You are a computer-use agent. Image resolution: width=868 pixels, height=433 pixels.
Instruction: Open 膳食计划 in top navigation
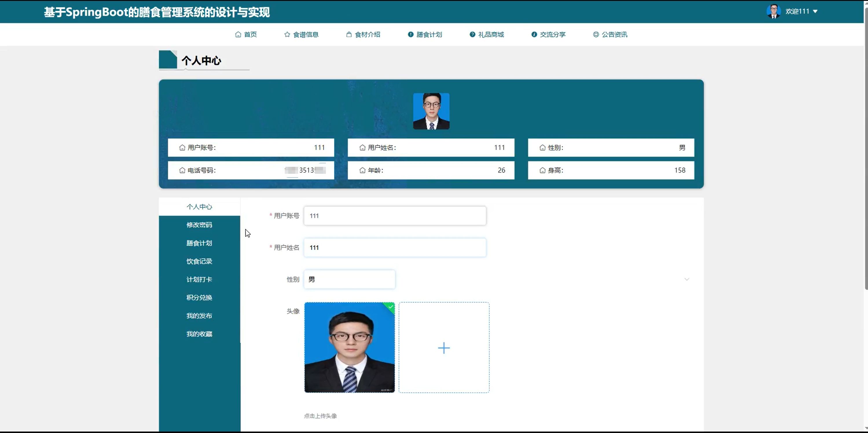point(425,34)
